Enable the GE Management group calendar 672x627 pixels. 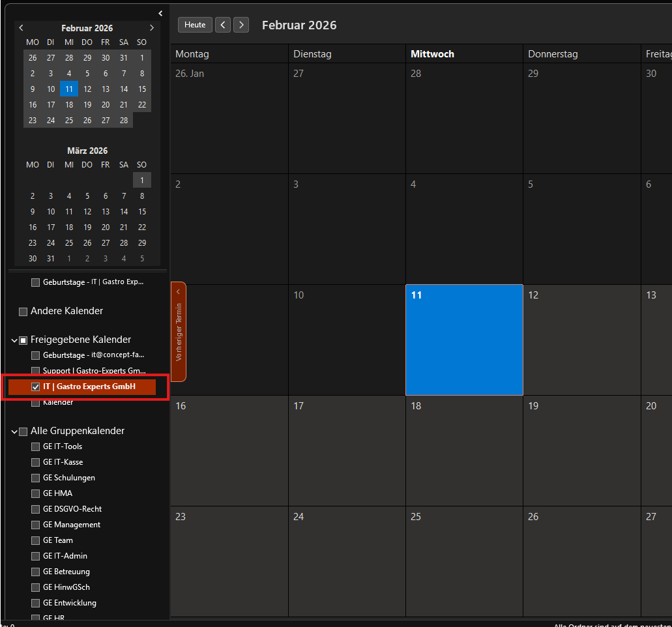(x=36, y=525)
